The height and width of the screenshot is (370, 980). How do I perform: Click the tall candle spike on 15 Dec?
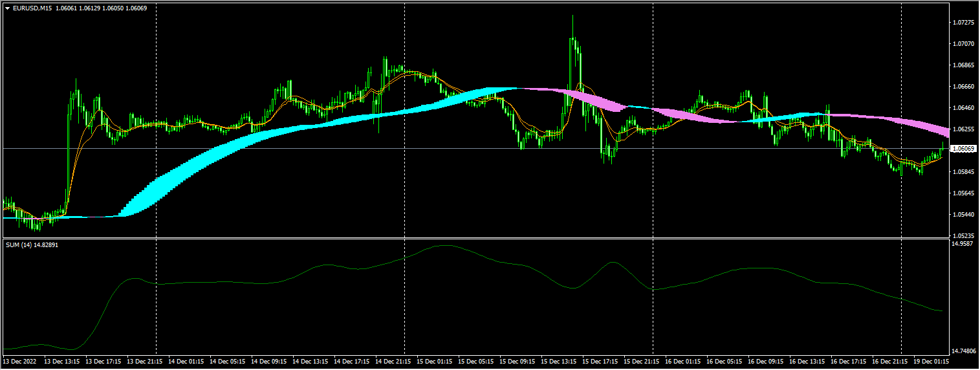coord(573,52)
